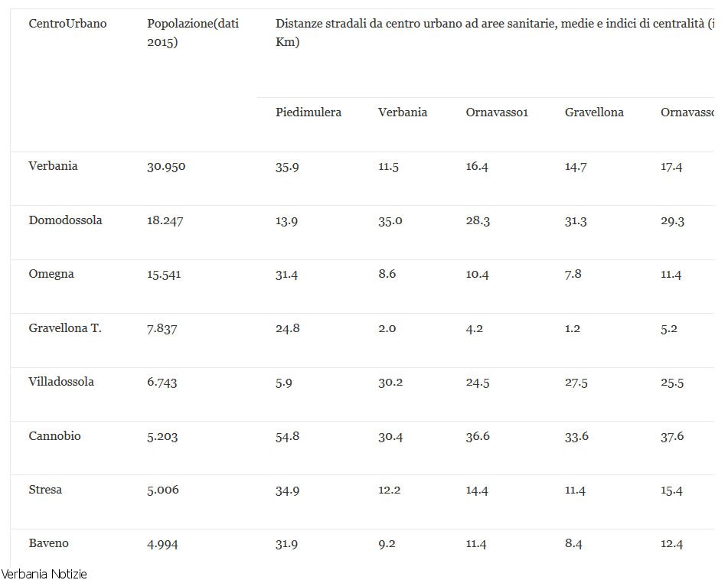Viewport: 728px width, 580px height.
Task: Select the Verbania distance column header
Action: 403,112
